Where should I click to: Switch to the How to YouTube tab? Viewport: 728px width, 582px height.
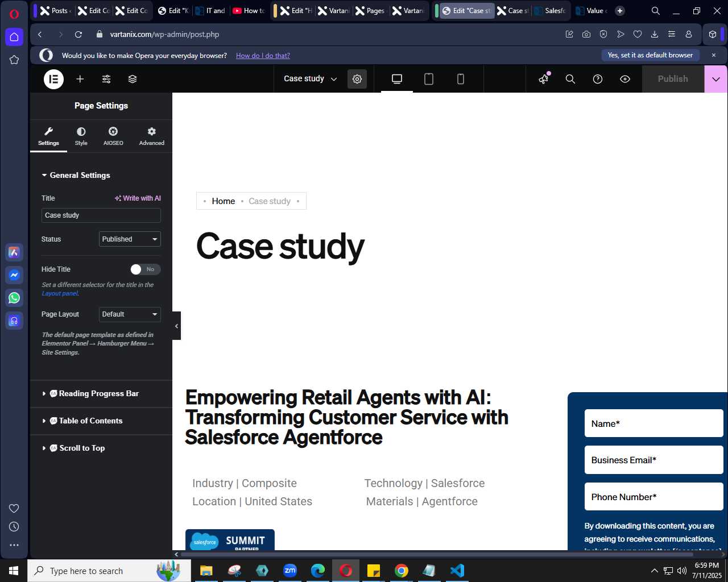[x=249, y=11]
